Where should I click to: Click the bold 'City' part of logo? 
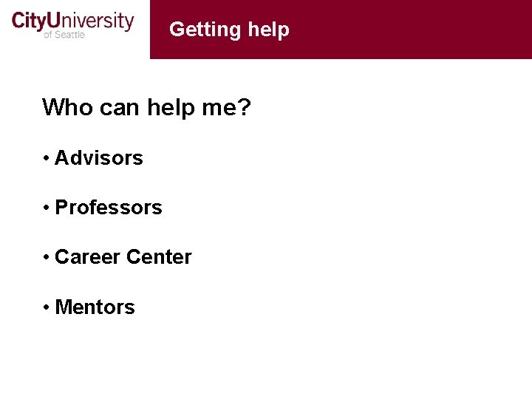coord(30,21)
